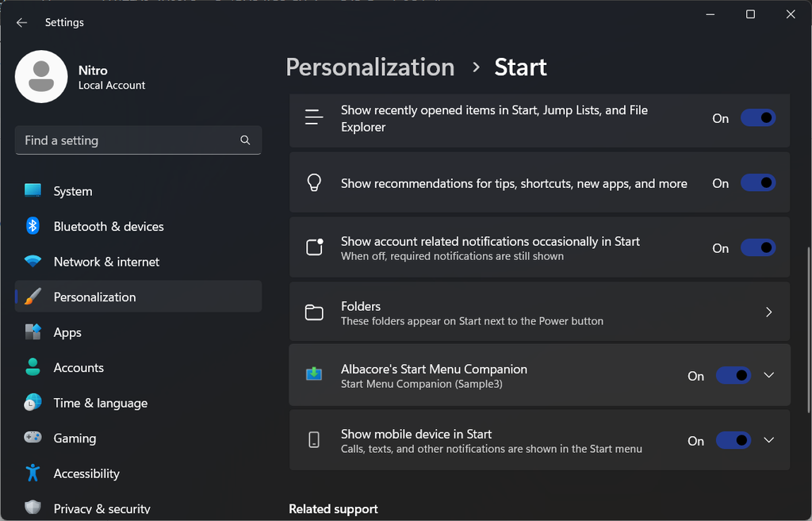This screenshot has width=812, height=521.
Task: Click the Nitro account profile picture
Action: tap(41, 76)
